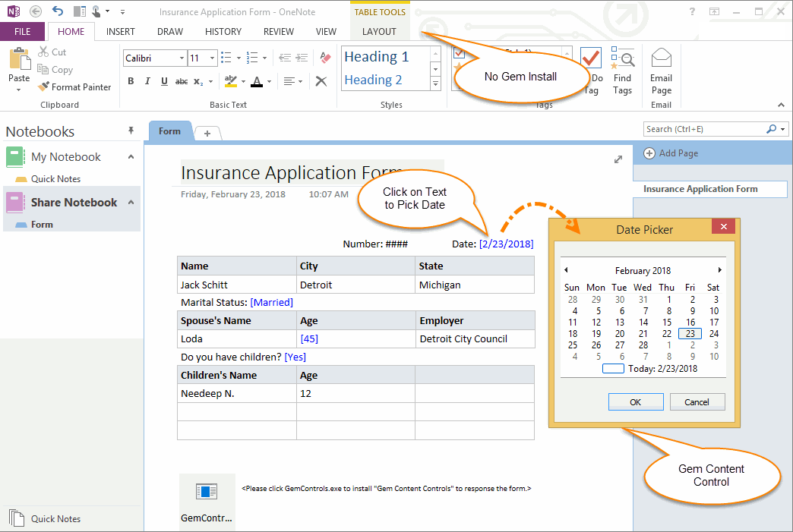The height and width of the screenshot is (532, 793).
Task: Click OK in the Date Picker
Action: [636, 402]
